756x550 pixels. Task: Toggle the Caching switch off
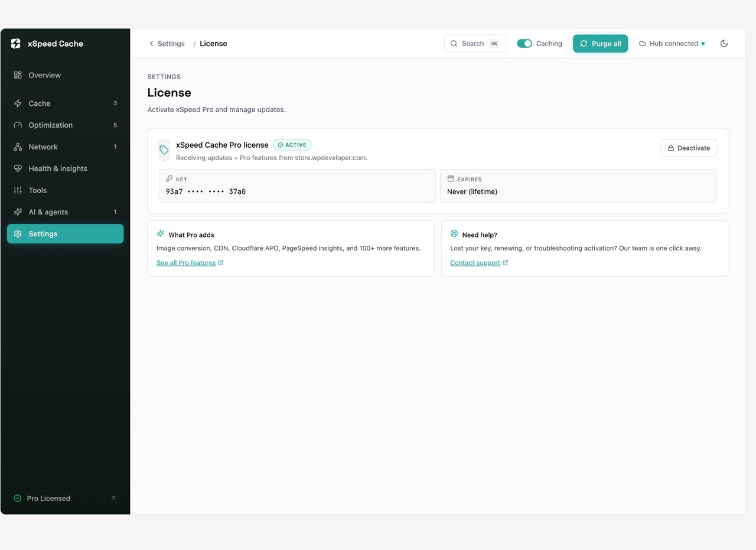pos(524,44)
